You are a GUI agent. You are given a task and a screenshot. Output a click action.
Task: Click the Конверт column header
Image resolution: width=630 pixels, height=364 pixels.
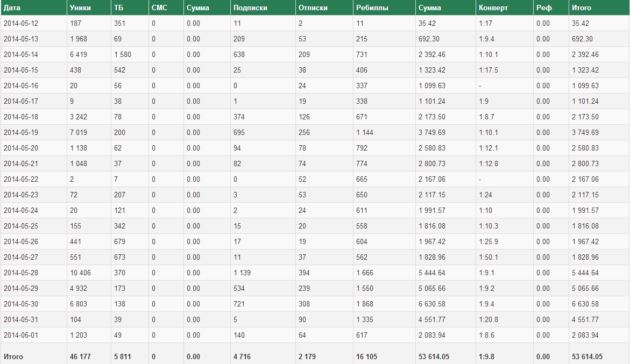[493, 8]
